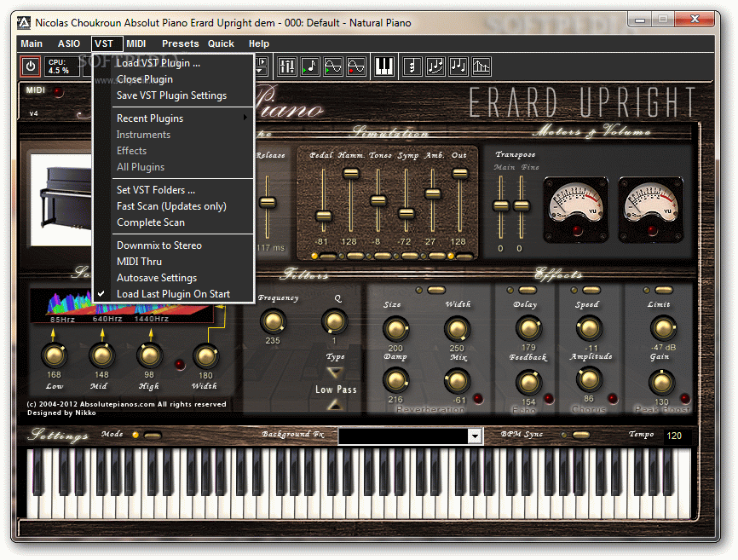The height and width of the screenshot is (560, 738).
Task: Click the filter Q knob
Action: click(334, 322)
